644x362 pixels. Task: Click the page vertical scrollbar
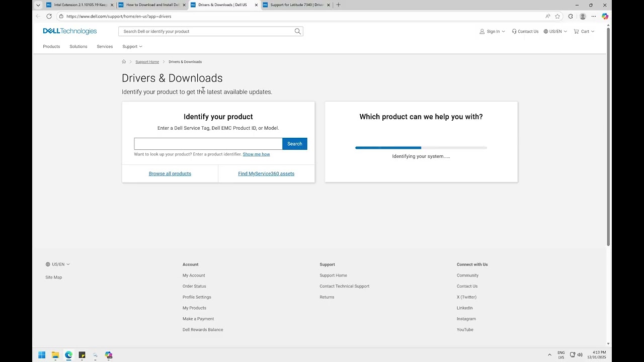(608, 136)
